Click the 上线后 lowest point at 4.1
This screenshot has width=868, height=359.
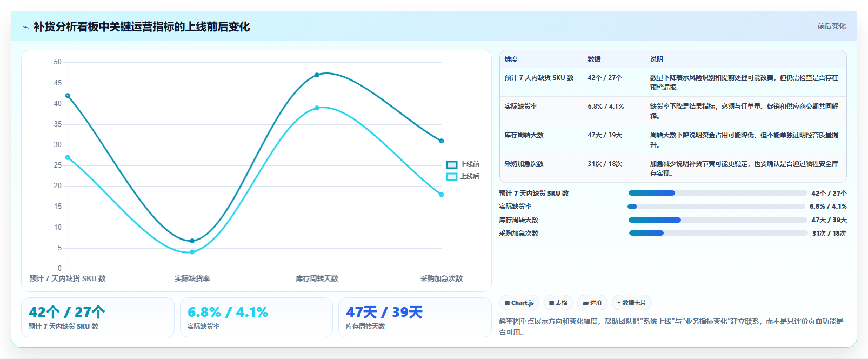click(192, 252)
